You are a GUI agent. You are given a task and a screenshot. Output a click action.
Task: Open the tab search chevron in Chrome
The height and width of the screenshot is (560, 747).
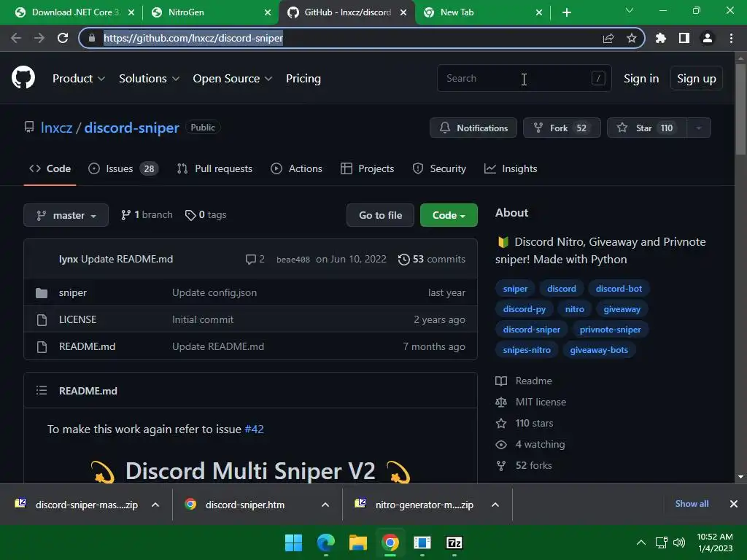coord(630,10)
